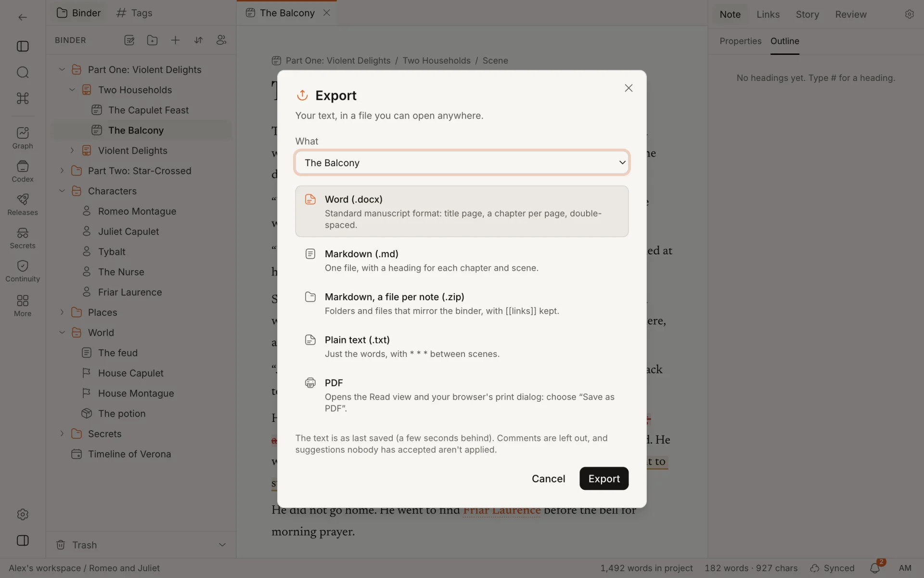Create a new folder in binder

[152, 40]
